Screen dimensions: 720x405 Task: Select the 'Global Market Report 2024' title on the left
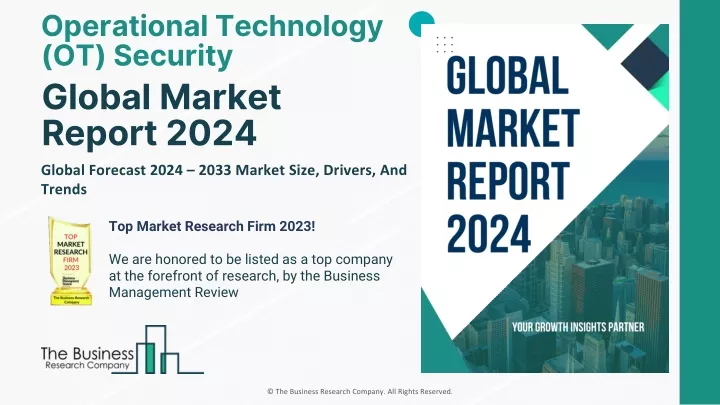161,115
